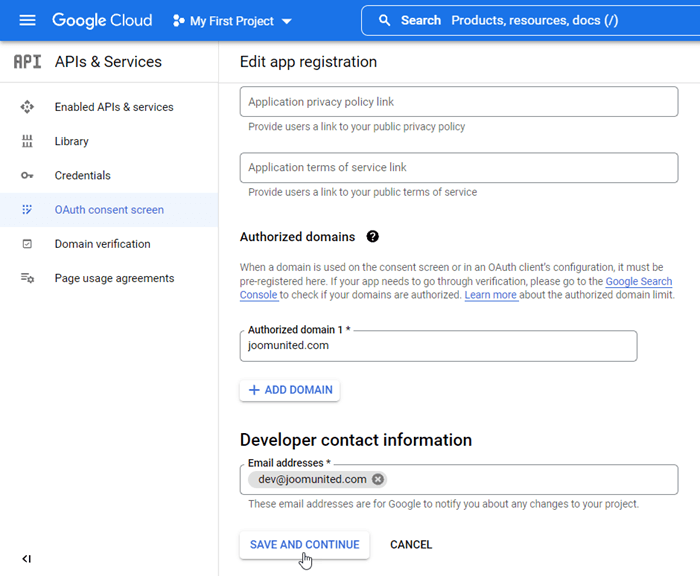Viewport: 700px width, 576px height.
Task: Open OAuth consent screen page
Action: point(109,210)
